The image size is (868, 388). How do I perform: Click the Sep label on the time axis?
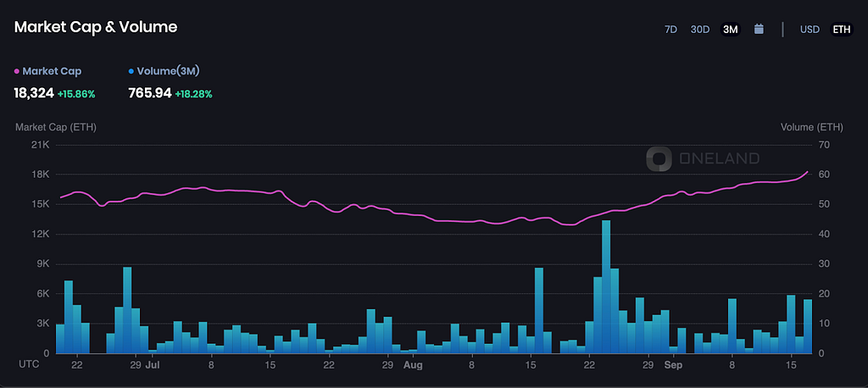[x=674, y=365]
